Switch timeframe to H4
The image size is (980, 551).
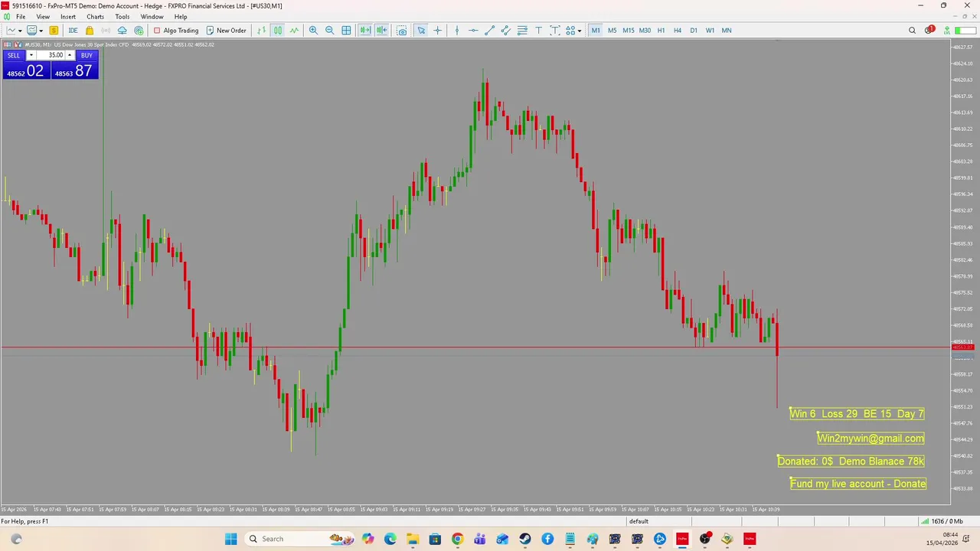click(678, 31)
